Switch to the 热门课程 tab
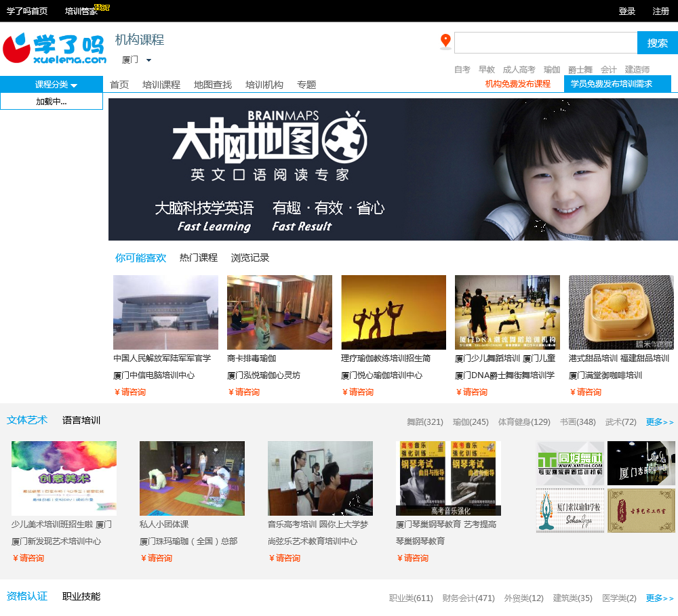The image size is (678, 616). pos(199,258)
